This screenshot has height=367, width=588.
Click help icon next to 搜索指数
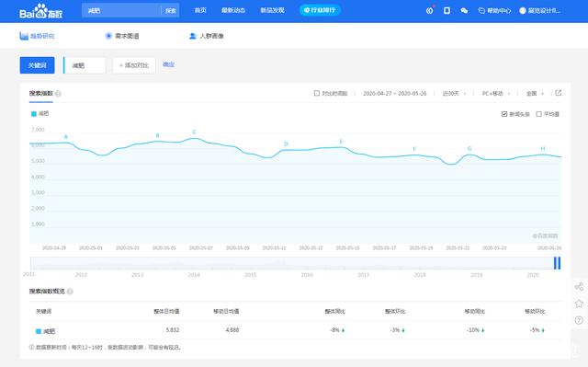click(58, 94)
